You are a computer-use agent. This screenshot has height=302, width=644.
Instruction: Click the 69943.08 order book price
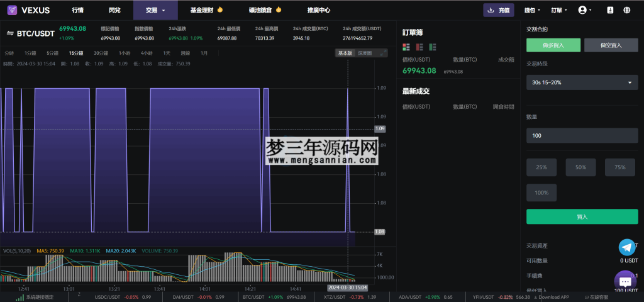419,70
